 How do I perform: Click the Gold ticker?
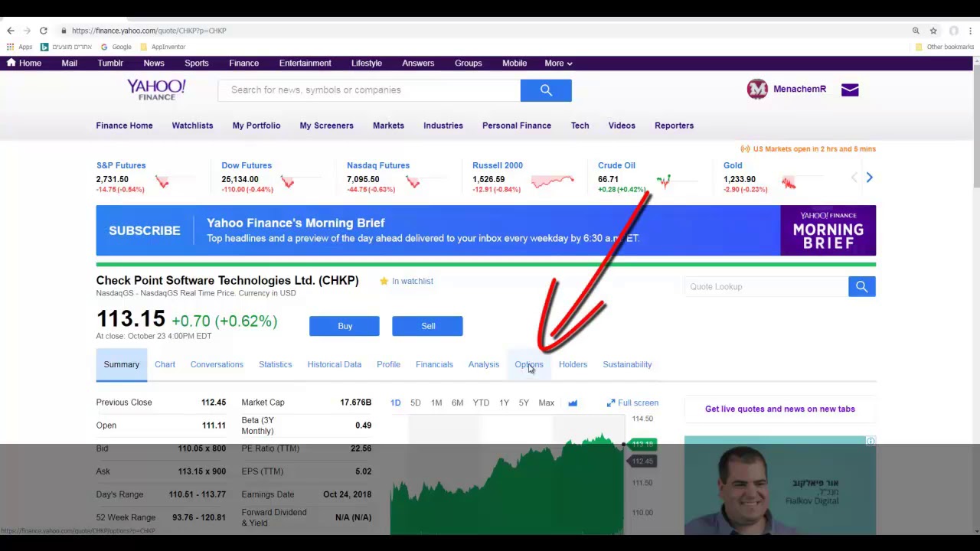click(733, 165)
